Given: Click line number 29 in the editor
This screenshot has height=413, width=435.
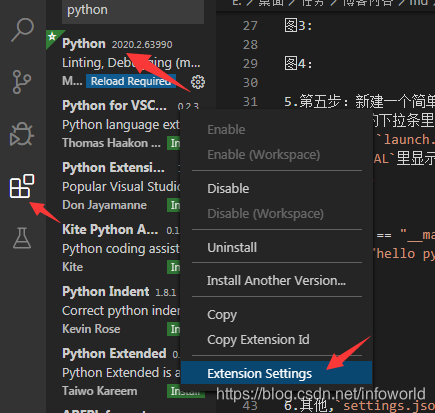Looking at the screenshot, I should (x=250, y=63).
